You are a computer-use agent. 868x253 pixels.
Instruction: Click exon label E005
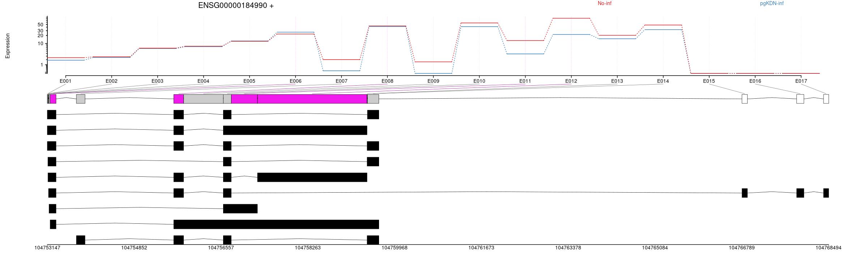click(249, 81)
